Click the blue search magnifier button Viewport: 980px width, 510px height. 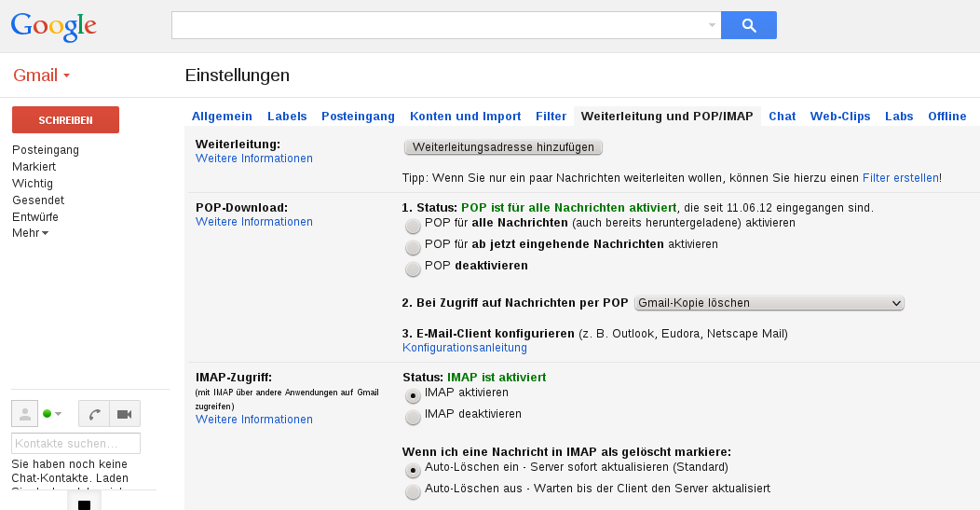[749, 25]
